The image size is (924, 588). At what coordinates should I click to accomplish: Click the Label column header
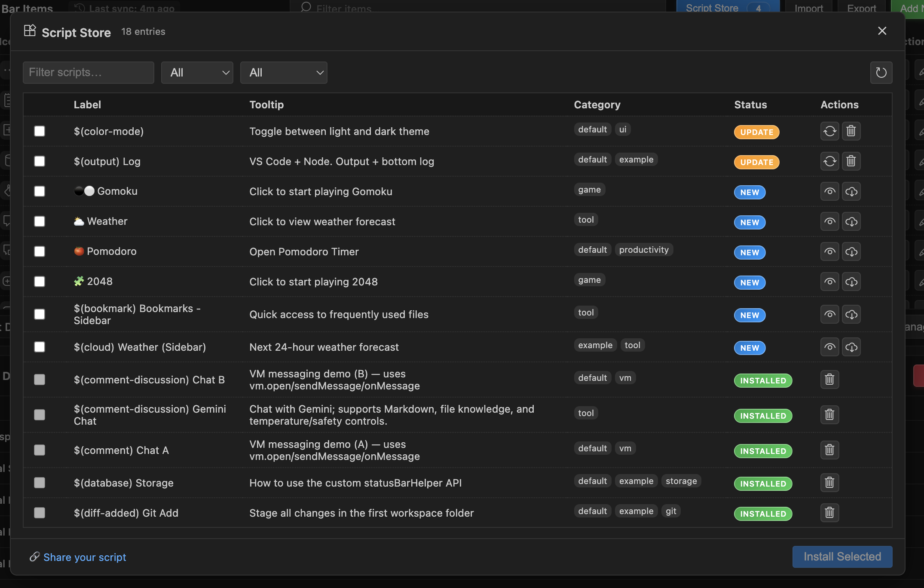[87, 105]
